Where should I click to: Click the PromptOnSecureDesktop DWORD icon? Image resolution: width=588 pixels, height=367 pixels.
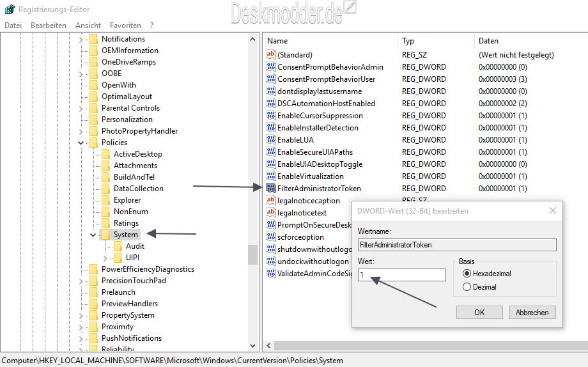(x=271, y=224)
